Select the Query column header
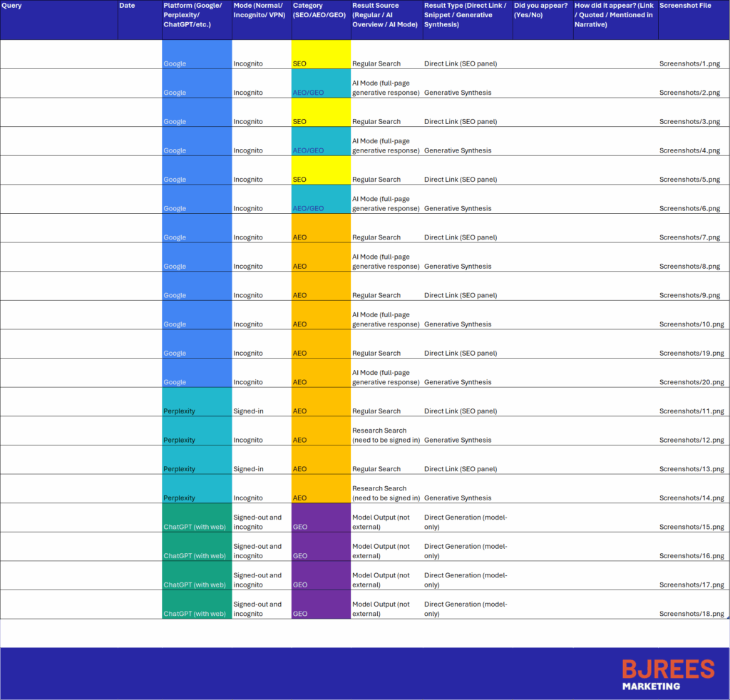The height and width of the screenshot is (700, 730). click(x=58, y=19)
